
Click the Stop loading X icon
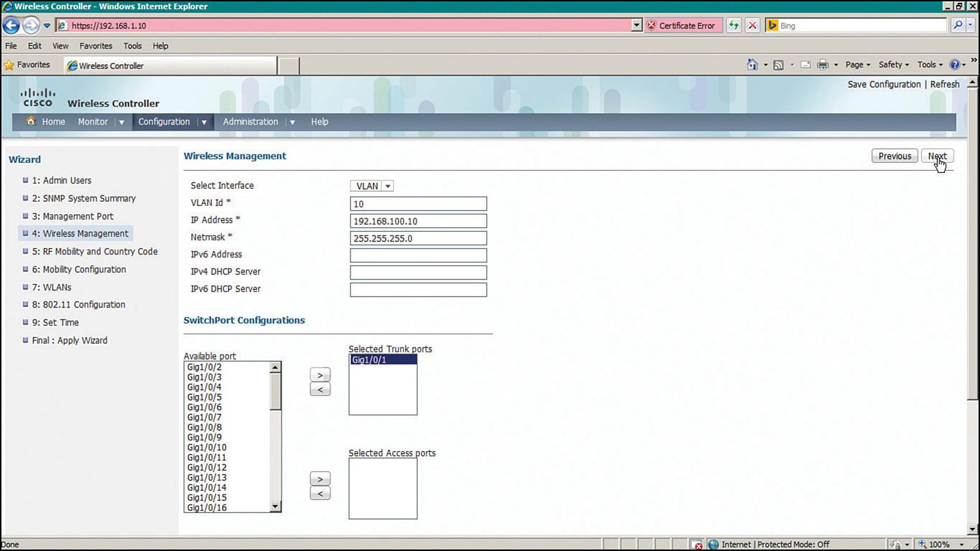(x=752, y=25)
